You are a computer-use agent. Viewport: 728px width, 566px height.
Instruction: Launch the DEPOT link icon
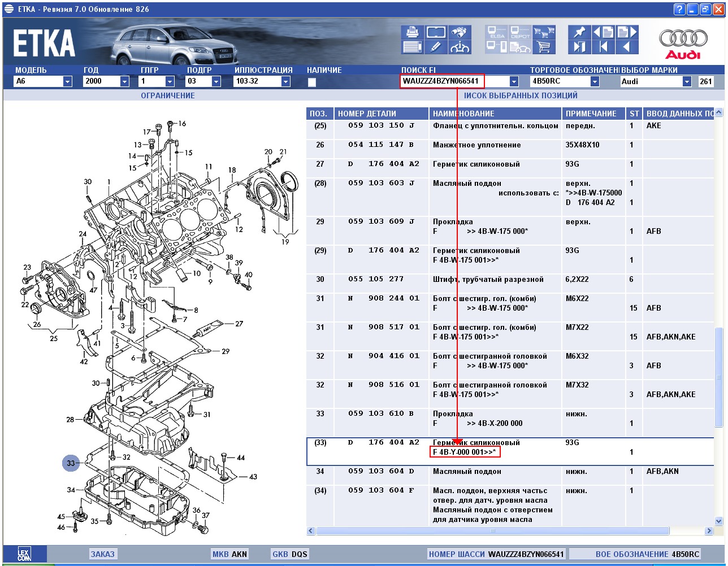point(520,32)
